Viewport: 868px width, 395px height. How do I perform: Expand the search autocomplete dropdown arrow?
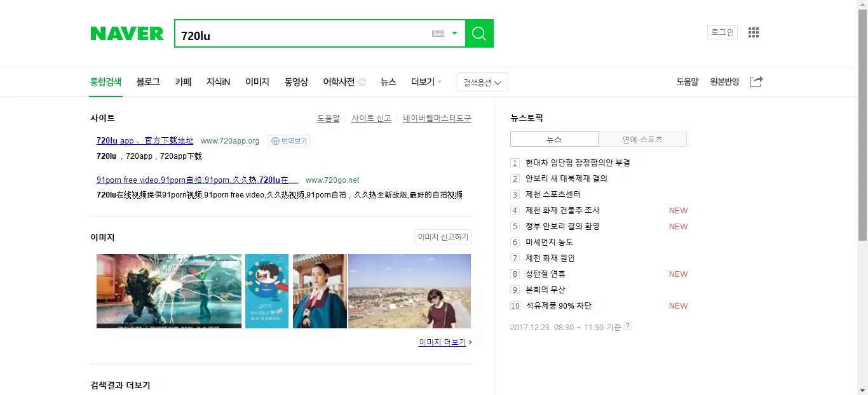pyautogui.click(x=454, y=33)
